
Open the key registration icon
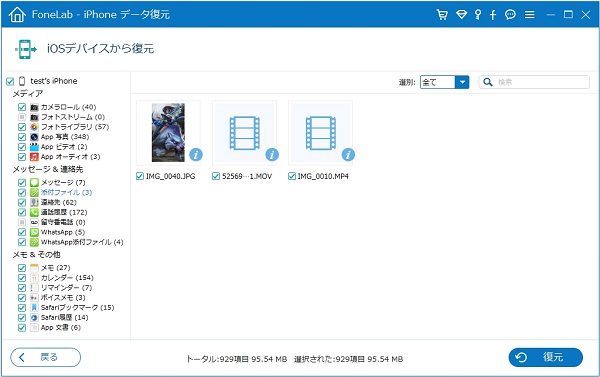click(x=478, y=15)
